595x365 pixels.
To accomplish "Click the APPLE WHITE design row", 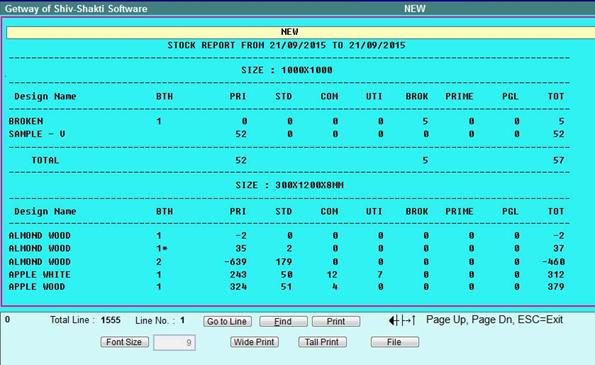I will (x=287, y=274).
